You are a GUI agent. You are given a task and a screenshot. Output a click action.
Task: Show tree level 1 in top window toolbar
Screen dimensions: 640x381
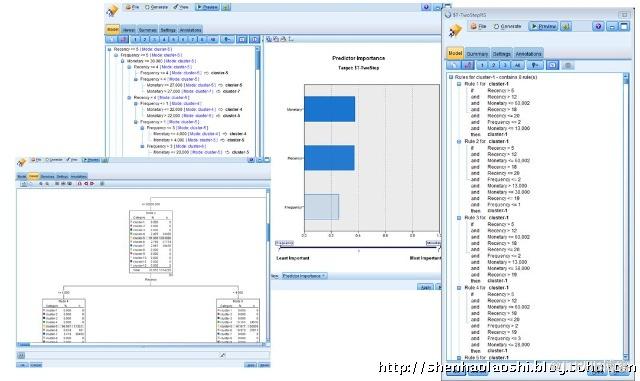(135, 40)
